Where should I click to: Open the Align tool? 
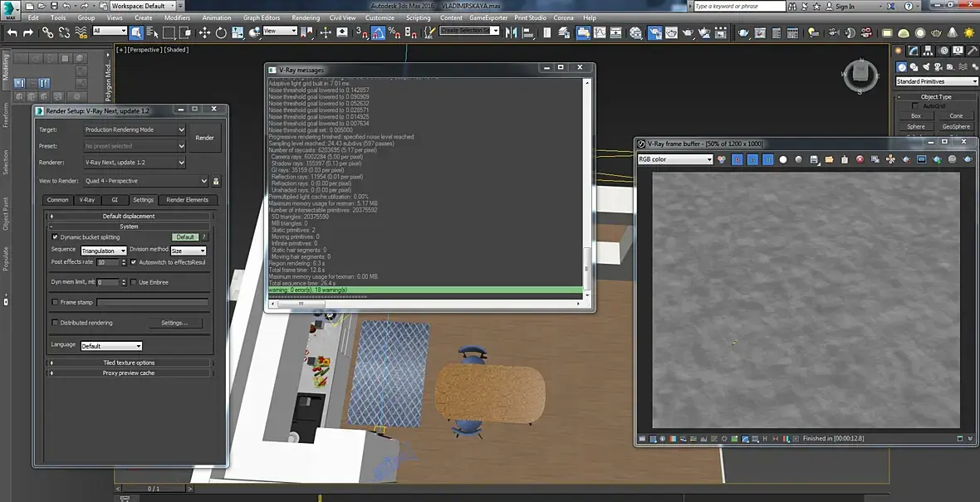click(x=527, y=32)
